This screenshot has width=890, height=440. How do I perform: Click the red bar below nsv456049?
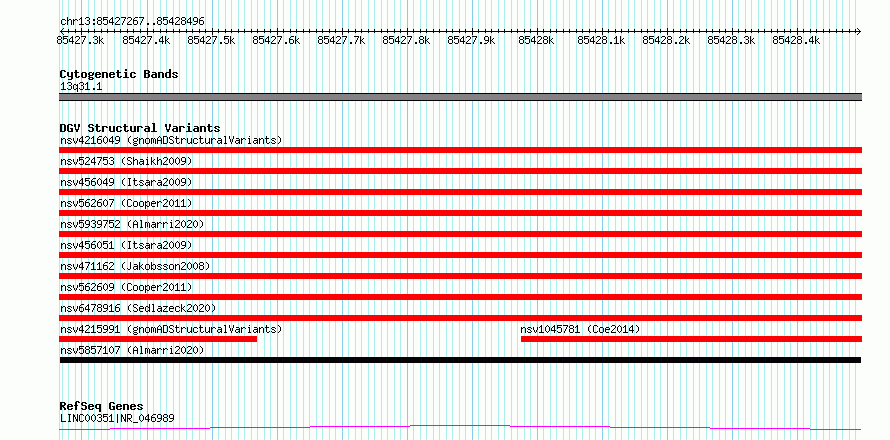click(x=460, y=192)
